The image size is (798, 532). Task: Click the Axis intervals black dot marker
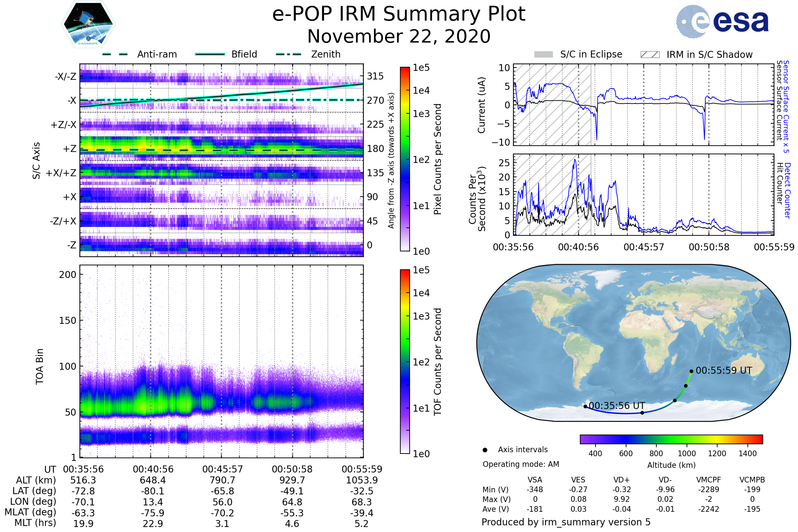click(x=485, y=450)
